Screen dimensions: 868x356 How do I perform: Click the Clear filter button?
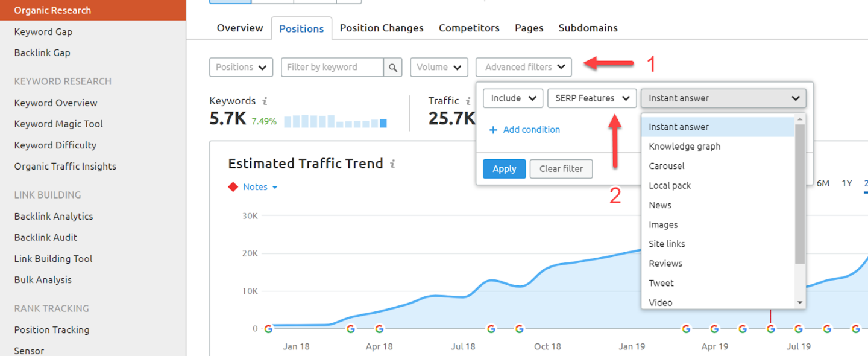[561, 169]
